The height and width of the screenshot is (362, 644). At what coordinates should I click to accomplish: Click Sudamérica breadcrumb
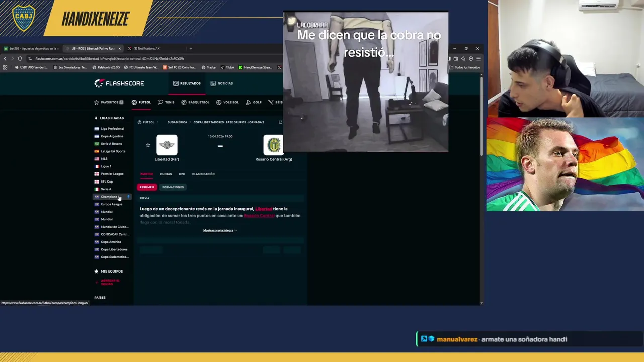177,122
